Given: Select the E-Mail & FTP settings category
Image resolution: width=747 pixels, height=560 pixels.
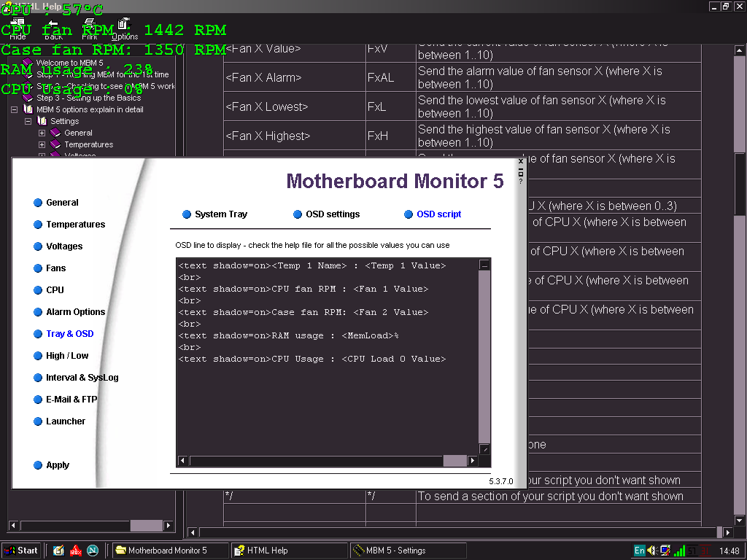Looking at the screenshot, I should point(71,400).
